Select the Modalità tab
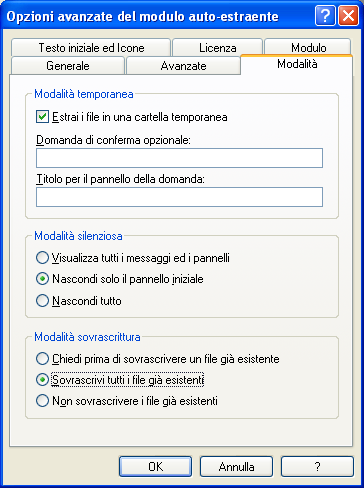Image resolution: width=364 pixels, height=488 pixels. point(297,64)
